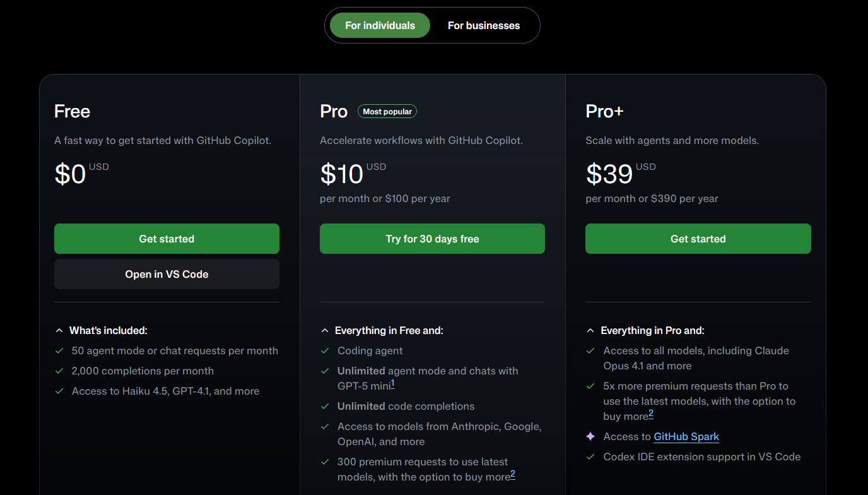This screenshot has height=495, width=868.
Task: Click the checkmark beside "Coding agent"
Action: click(x=324, y=351)
